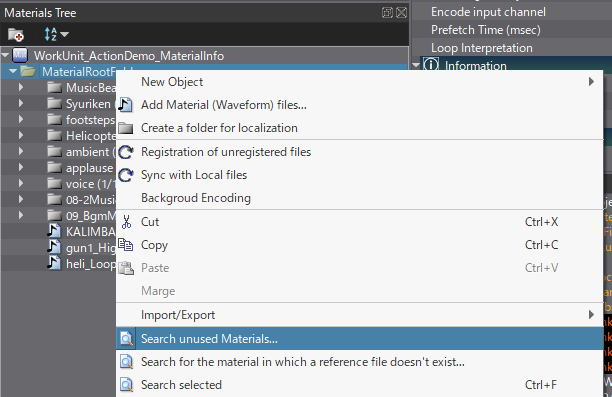612x397 pixels.
Task: Expand the 09_BgmM folder
Action: pos(21,215)
